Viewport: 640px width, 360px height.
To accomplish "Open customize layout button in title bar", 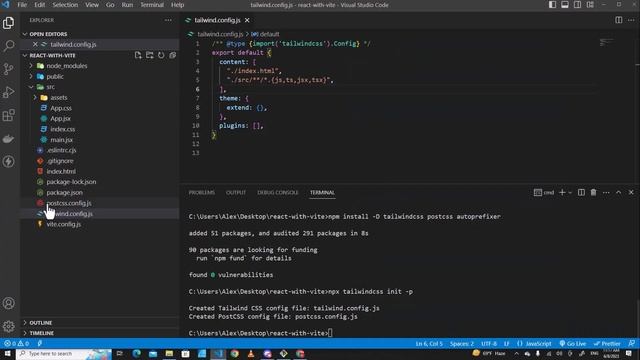I will [x=590, y=5].
